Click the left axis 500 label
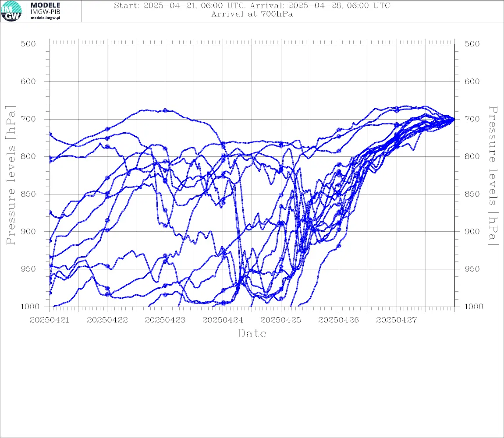Image resolution: width=504 pixels, height=438 pixels. point(28,44)
